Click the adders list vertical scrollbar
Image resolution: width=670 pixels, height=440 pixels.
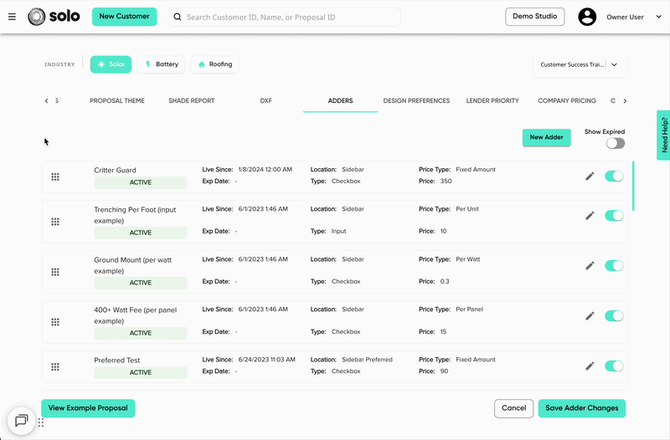point(633,186)
